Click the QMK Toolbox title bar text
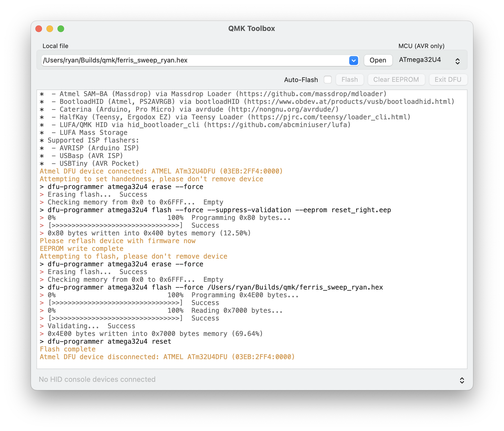 coord(251,28)
